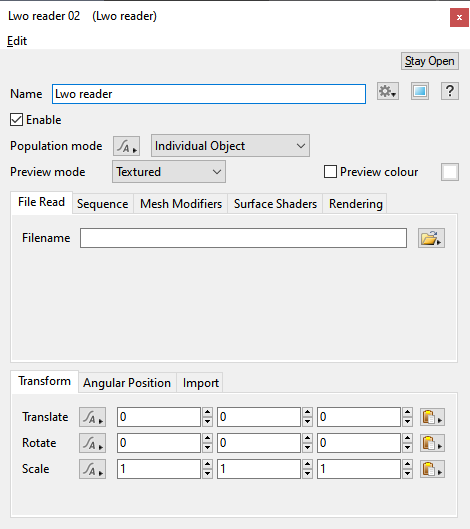Click the Scale animation curve button
Viewport: 470px width, 529px height.
(x=92, y=469)
